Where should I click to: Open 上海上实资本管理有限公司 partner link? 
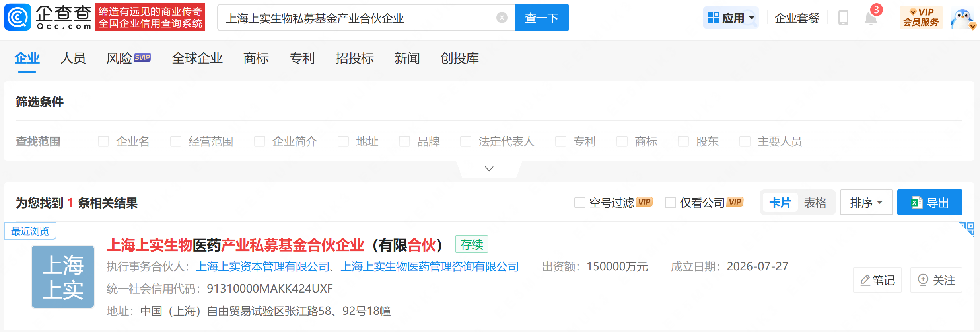click(262, 266)
